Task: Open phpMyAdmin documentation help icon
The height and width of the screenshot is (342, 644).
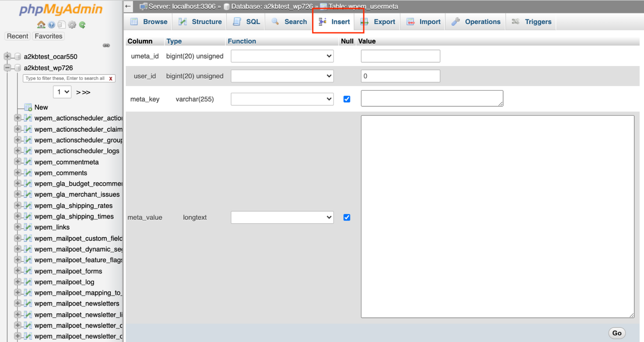Action: tap(51, 25)
